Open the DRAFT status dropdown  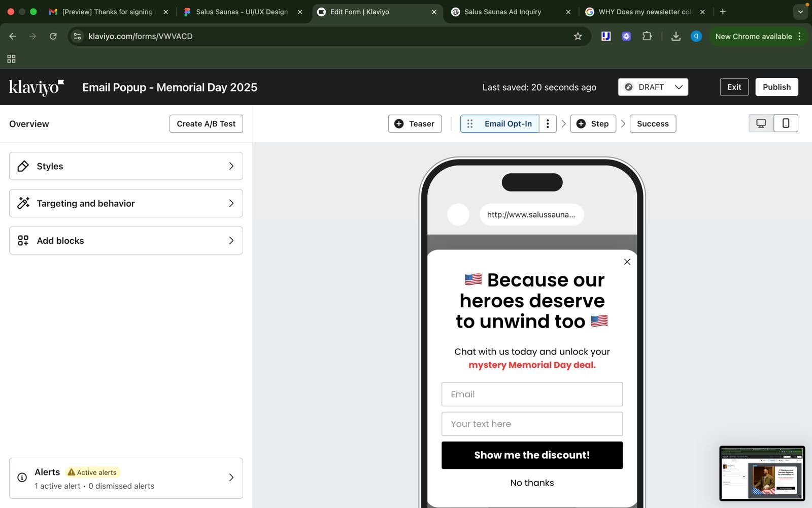653,87
